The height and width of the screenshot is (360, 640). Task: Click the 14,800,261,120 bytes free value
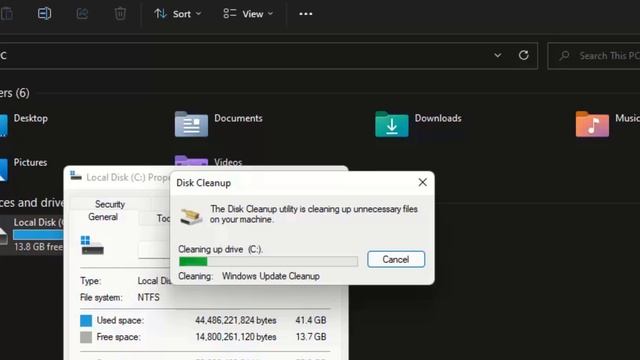pos(236,337)
